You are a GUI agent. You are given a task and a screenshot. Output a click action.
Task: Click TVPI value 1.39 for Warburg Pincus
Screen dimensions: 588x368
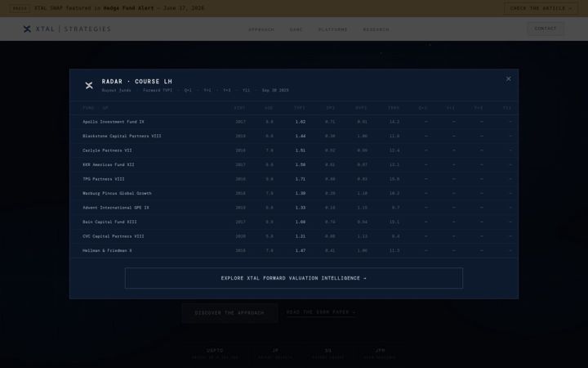[301, 193]
